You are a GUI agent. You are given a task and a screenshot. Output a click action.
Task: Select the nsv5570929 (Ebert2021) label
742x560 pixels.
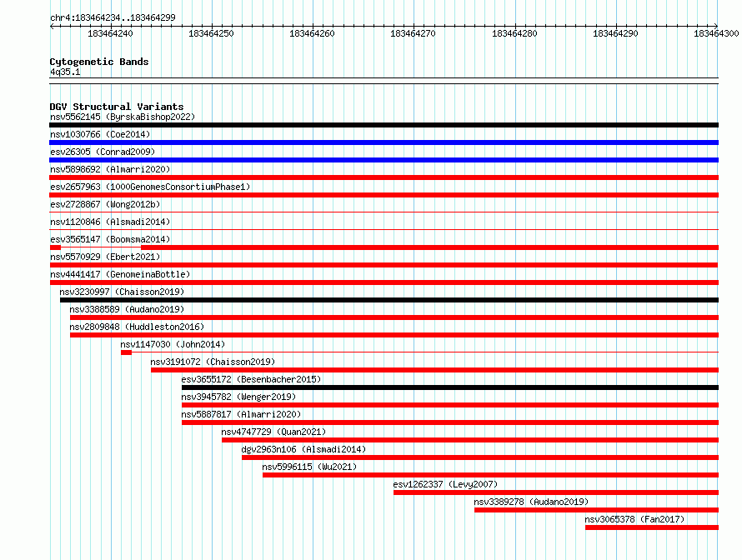pos(105,257)
